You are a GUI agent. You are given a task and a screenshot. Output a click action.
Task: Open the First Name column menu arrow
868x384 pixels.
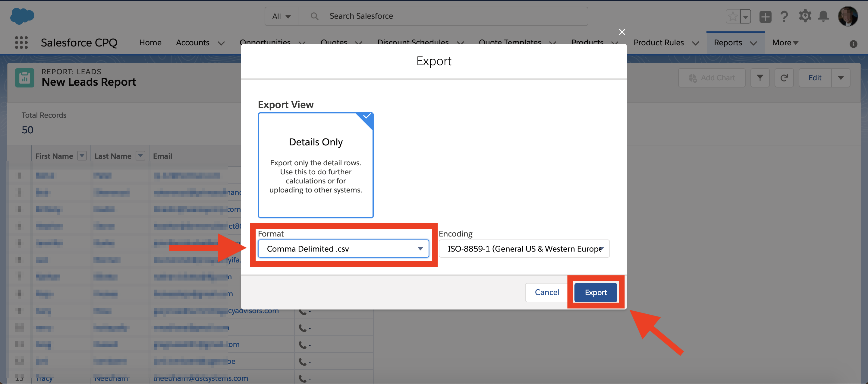82,155
